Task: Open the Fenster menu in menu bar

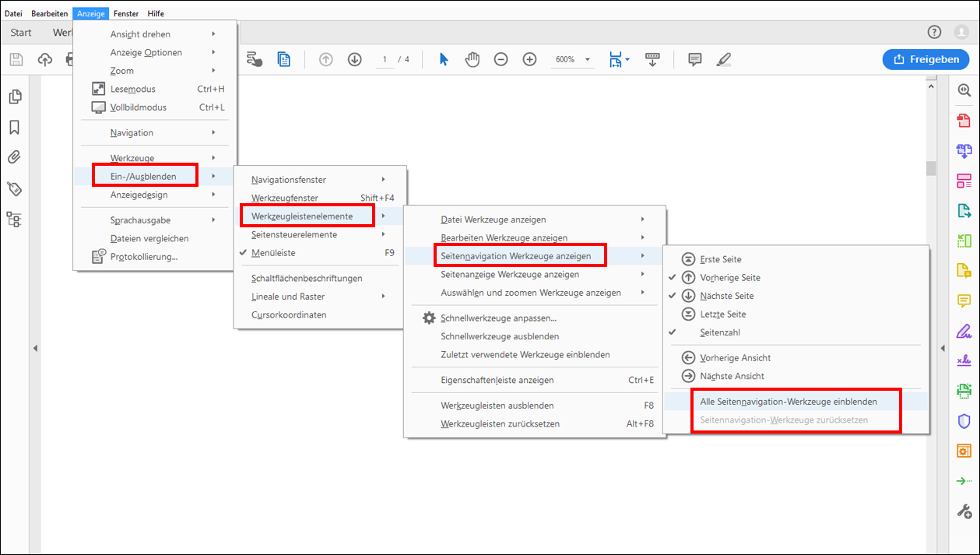Action: pos(126,13)
